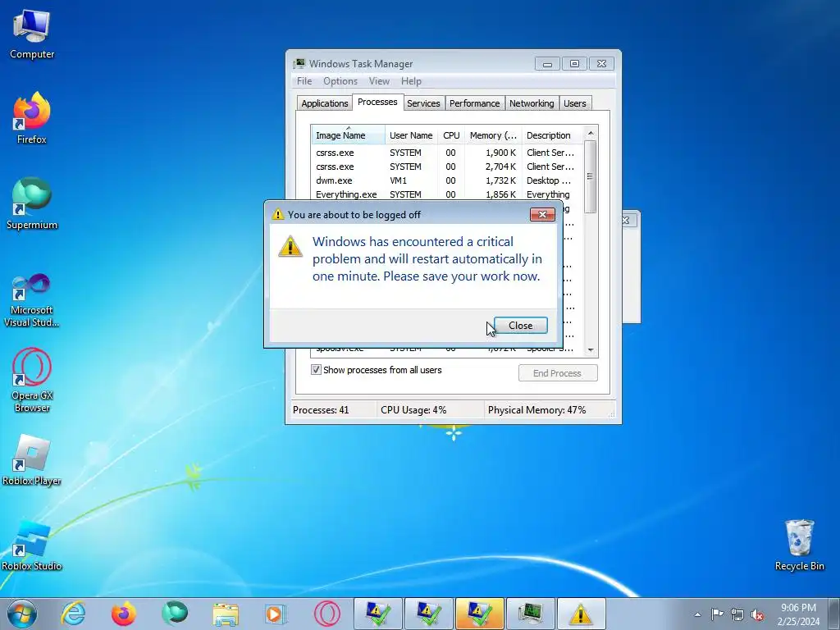
Task: Click the End Process button
Action: tap(558, 373)
